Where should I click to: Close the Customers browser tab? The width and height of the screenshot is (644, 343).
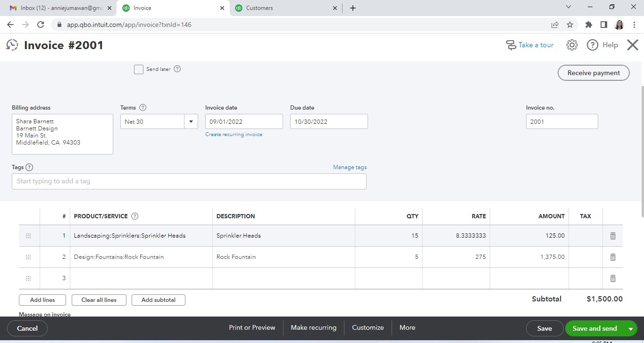[335, 8]
